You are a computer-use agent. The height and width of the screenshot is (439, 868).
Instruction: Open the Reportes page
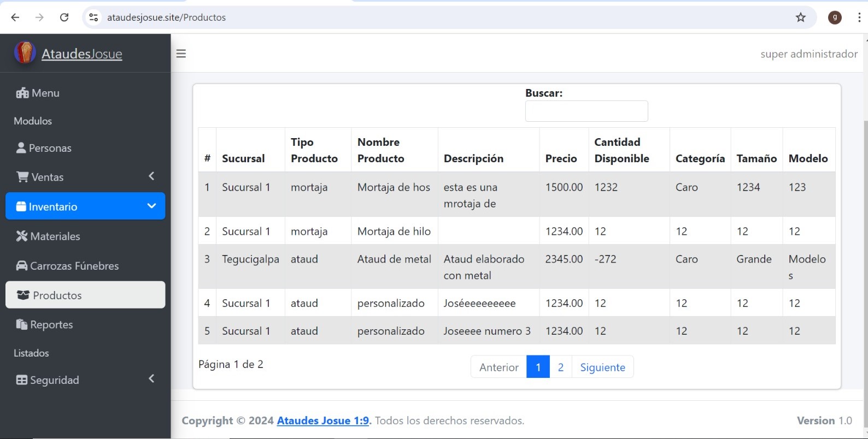pos(51,324)
